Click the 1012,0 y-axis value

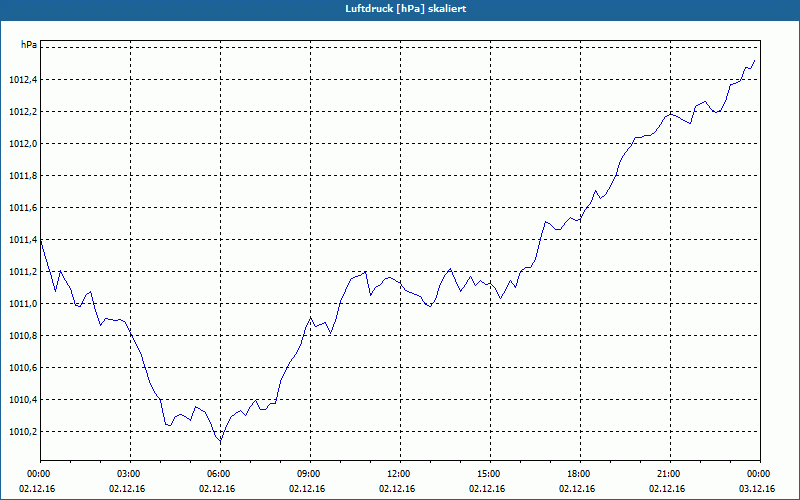[23, 144]
